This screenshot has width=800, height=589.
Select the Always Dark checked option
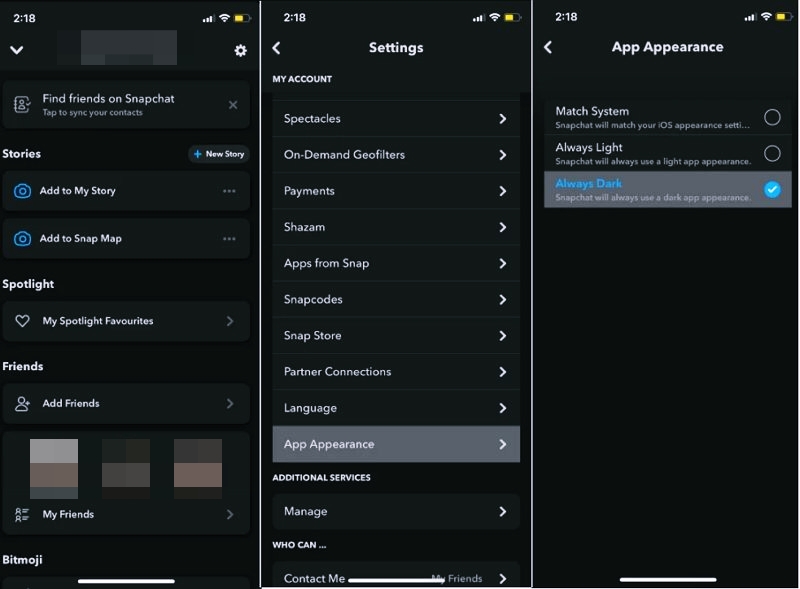[667, 189]
